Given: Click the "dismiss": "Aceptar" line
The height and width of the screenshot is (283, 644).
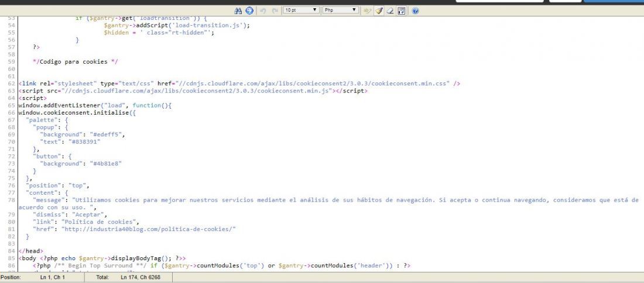Looking at the screenshot, I should pos(70,215).
